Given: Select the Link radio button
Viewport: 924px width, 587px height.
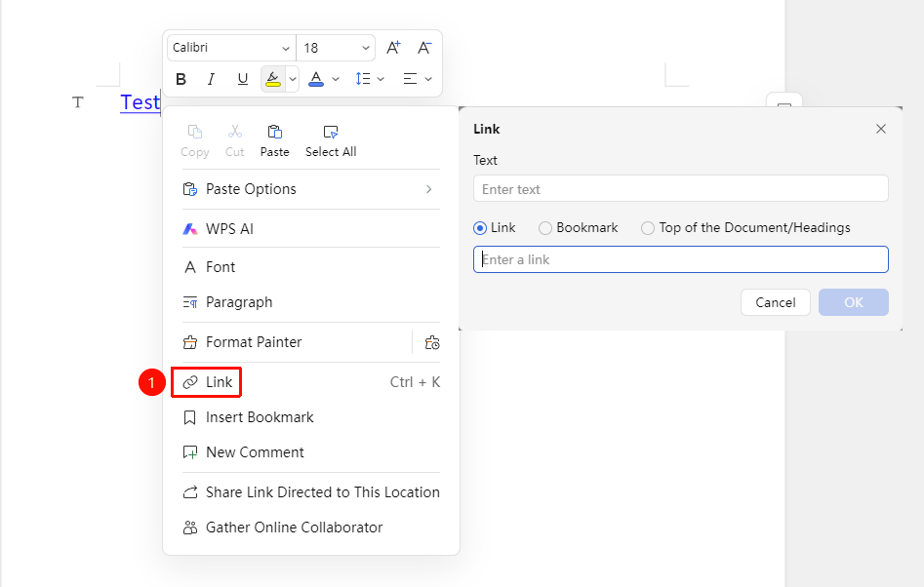Looking at the screenshot, I should 480,228.
